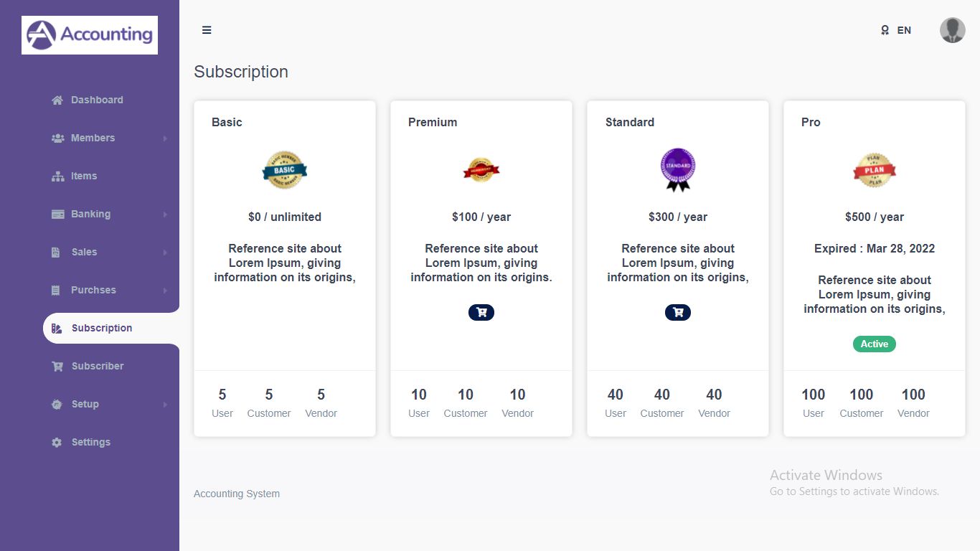Click the Settings gear icon in sidebar

[x=57, y=443]
